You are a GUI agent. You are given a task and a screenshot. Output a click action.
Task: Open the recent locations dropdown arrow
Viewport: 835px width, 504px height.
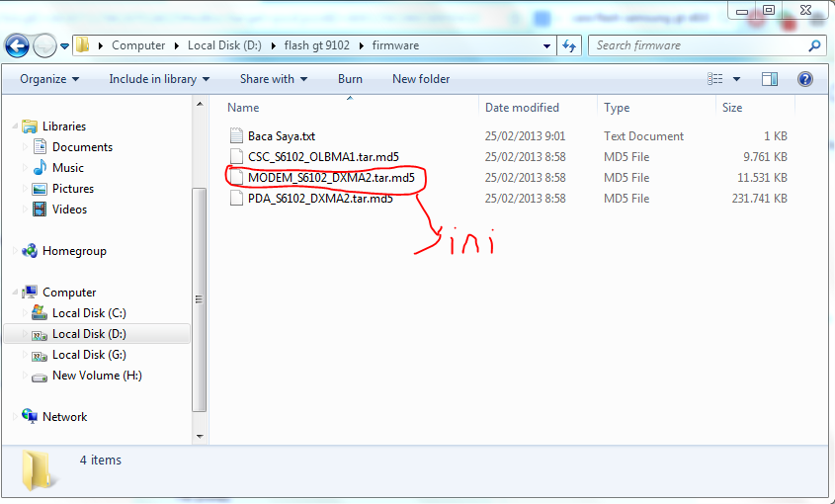click(64, 46)
